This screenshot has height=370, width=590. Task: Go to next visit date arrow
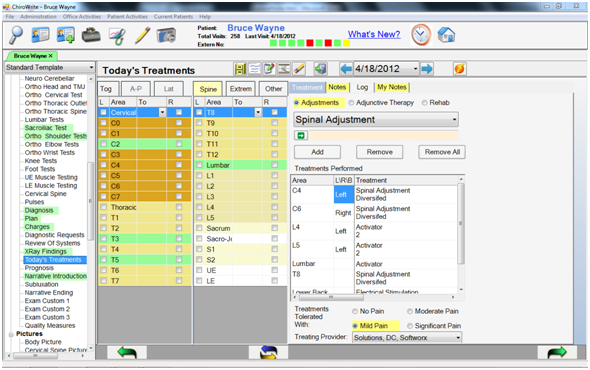pos(427,69)
